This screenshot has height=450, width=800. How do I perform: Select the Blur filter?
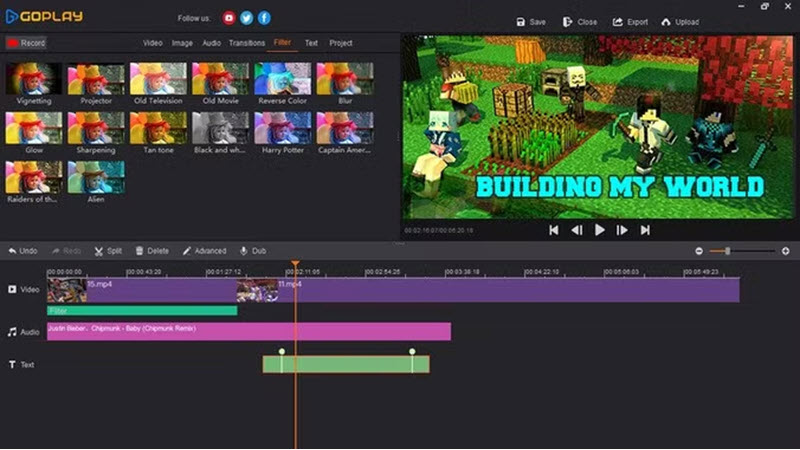[x=345, y=79]
